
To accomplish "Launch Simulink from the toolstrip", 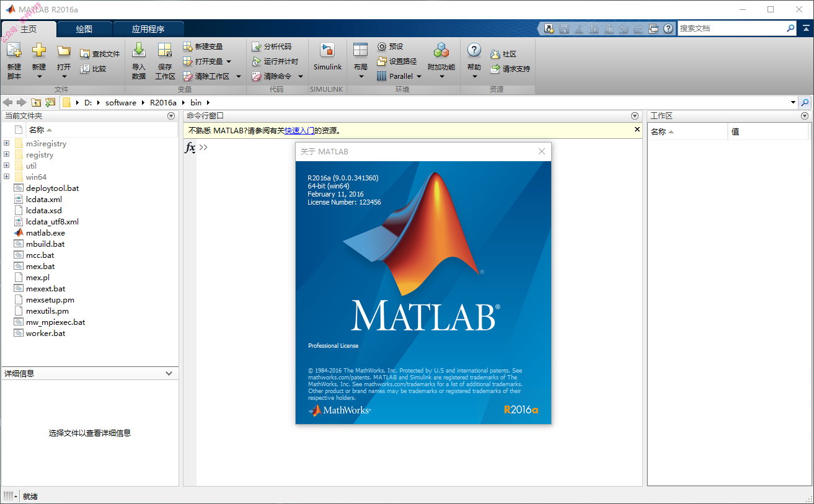I will (327, 57).
